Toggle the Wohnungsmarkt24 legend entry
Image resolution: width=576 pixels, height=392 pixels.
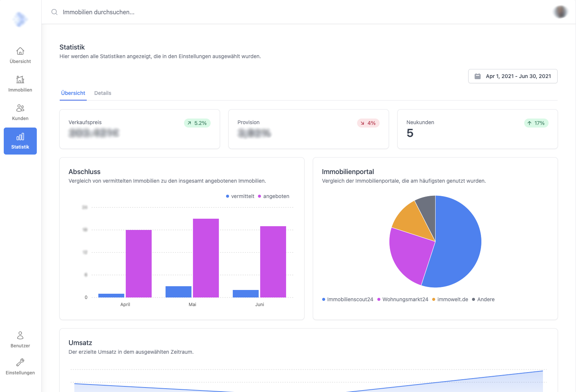[x=403, y=299]
